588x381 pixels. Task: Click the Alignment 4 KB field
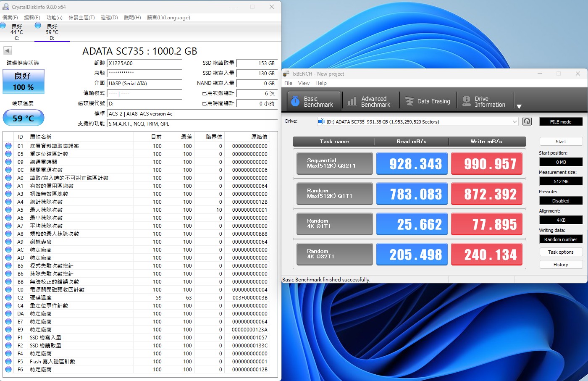[561, 220]
